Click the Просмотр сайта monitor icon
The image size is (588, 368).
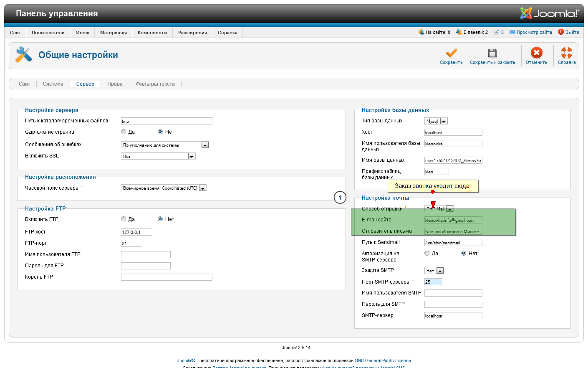point(512,32)
